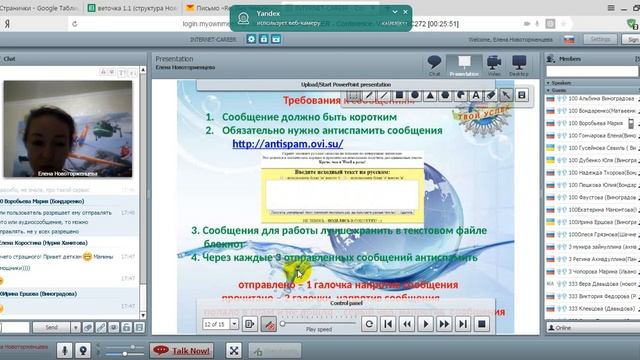Switch to Presentation view mode

click(x=464, y=66)
